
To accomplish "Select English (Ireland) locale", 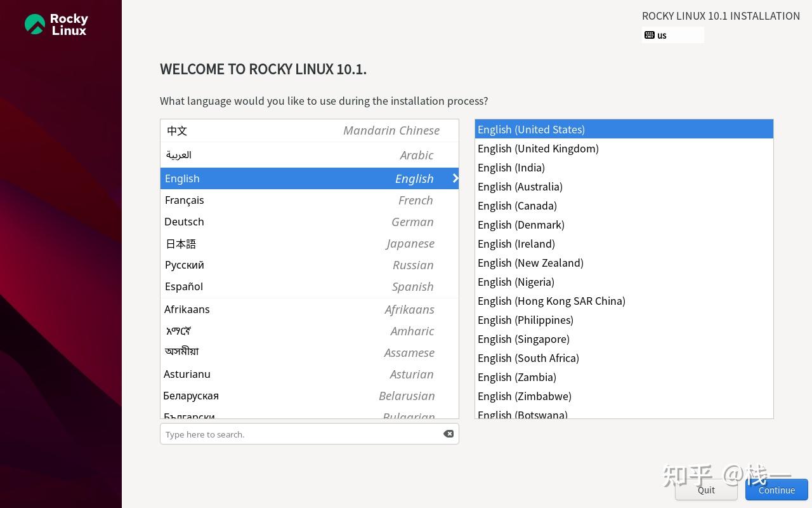I will point(624,243).
